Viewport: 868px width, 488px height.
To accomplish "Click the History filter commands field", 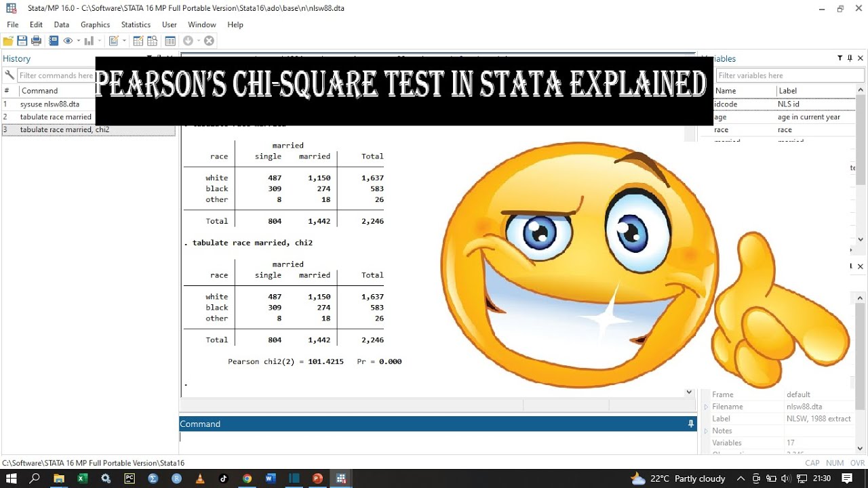I will [x=56, y=75].
